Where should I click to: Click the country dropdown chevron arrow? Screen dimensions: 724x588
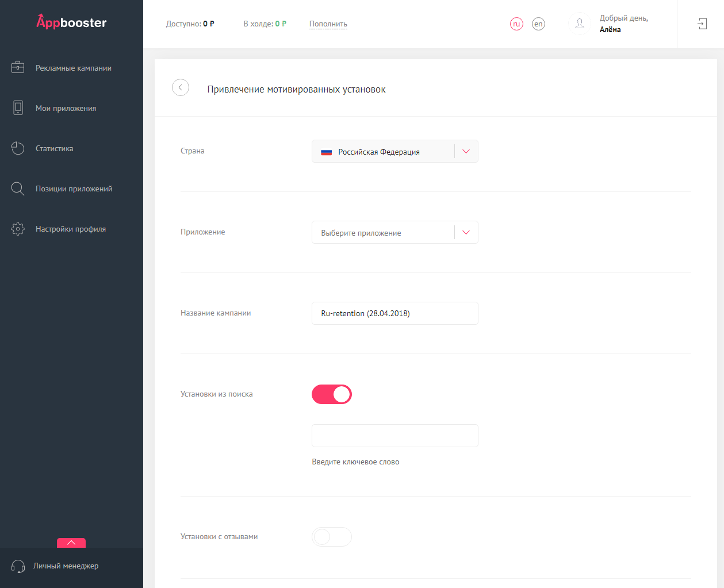pos(466,151)
